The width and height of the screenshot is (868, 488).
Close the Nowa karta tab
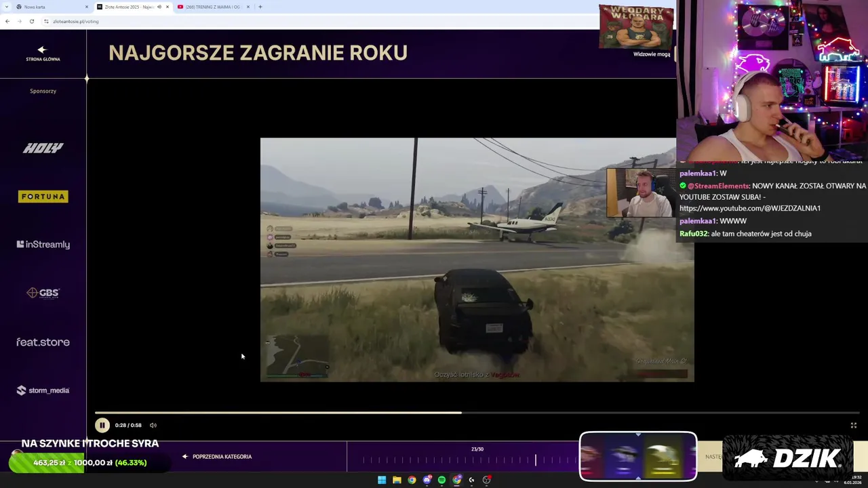(87, 7)
